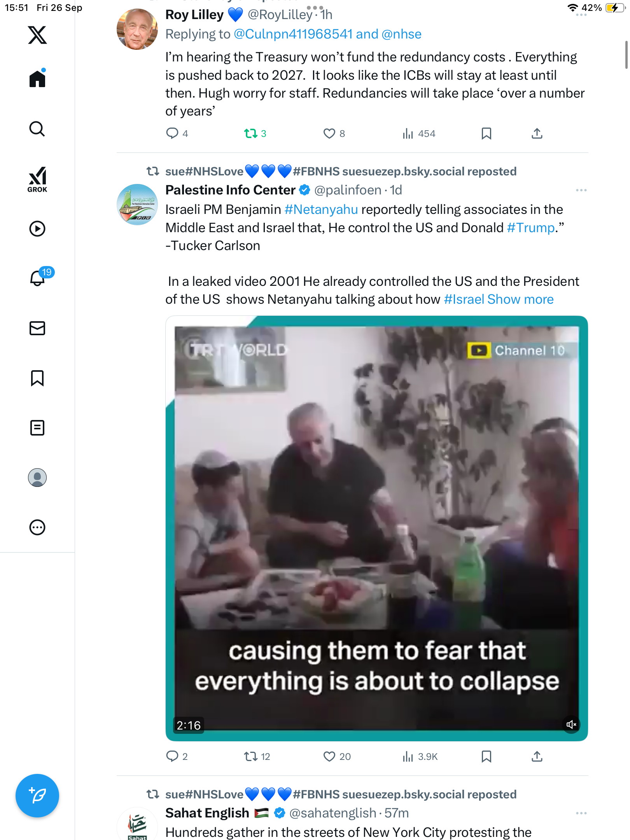Play the TRT World video thumbnail
The width and height of the screenshot is (630, 840).
(x=376, y=506)
